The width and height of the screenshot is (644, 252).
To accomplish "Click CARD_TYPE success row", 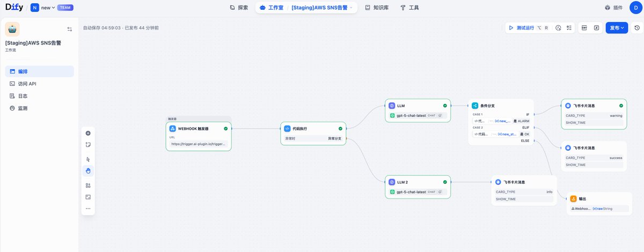I will (594, 158).
